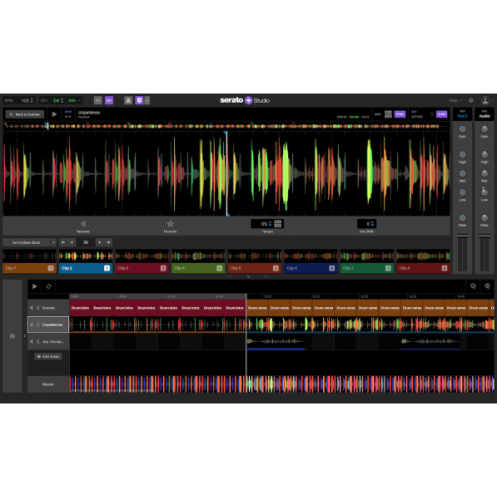Screen dimensions: 497x497
Task: Play the song timeline
Action: [x=34, y=286]
